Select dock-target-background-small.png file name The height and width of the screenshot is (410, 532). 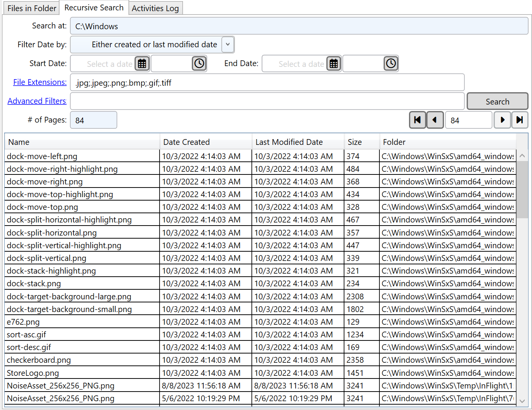pos(69,309)
